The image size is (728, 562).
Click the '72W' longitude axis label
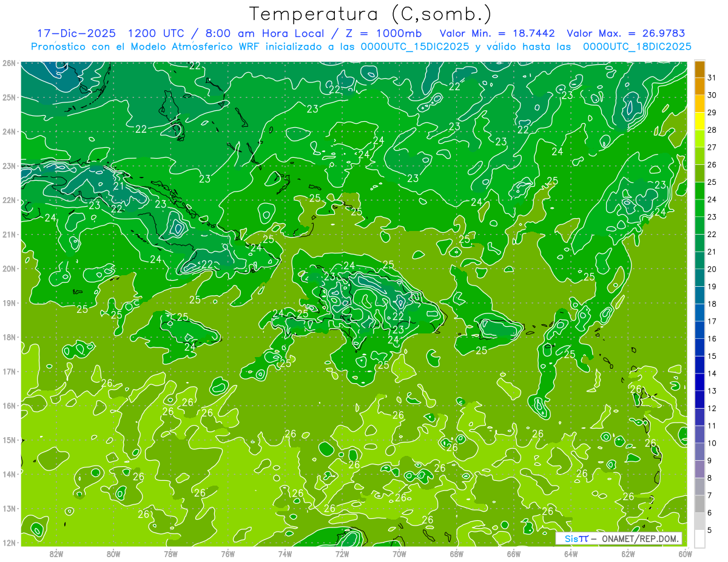pyautogui.click(x=342, y=554)
